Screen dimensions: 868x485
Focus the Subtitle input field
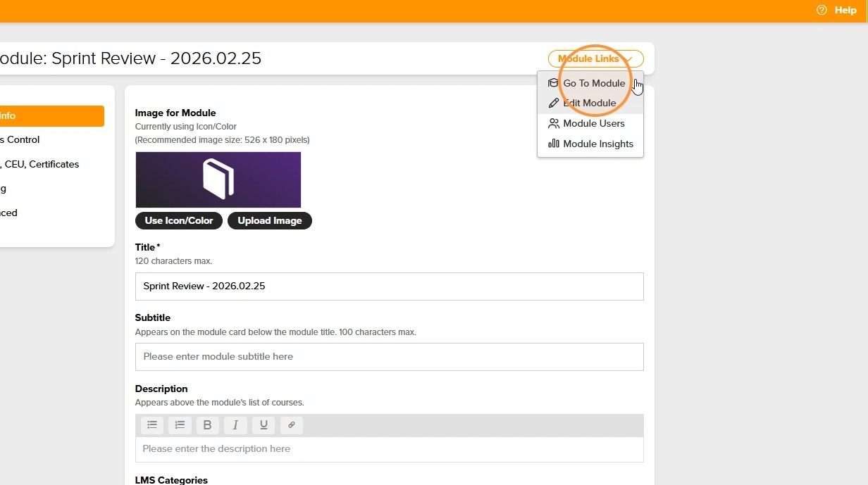tap(390, 357)
